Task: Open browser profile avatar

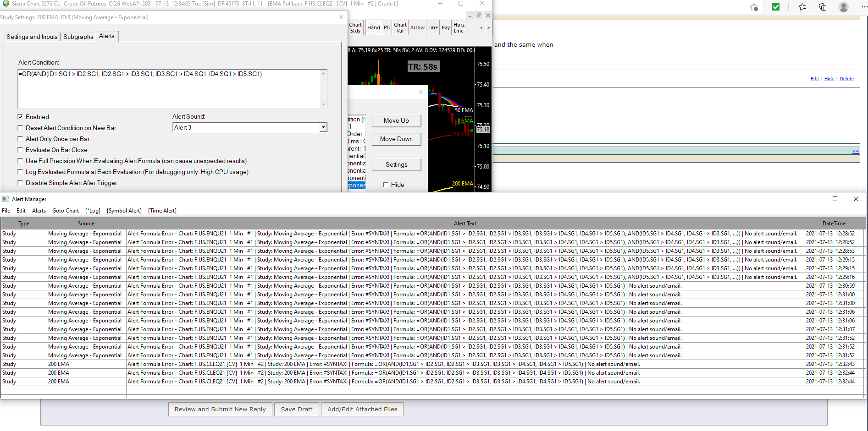Action: coord(843,7)
